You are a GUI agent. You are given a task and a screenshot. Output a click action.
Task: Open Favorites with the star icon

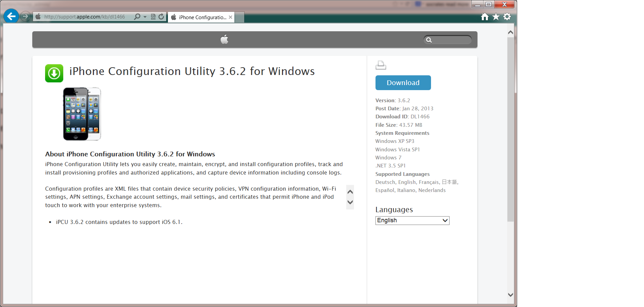[496, 17]
